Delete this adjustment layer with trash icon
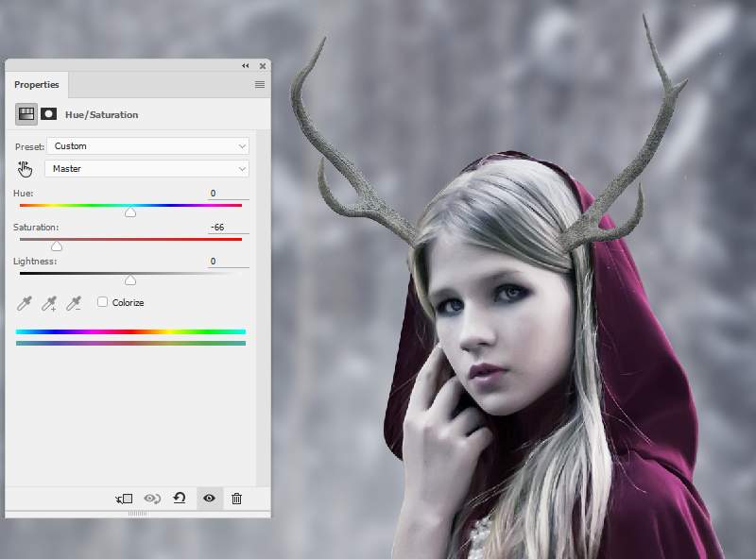Screen dimensions: 756x559 tap(236, 499)
